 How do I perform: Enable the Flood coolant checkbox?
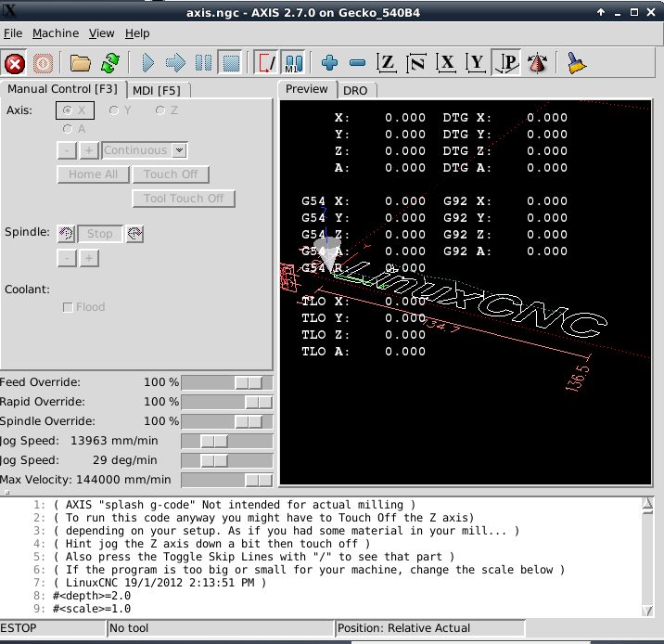tap(69, 307)
